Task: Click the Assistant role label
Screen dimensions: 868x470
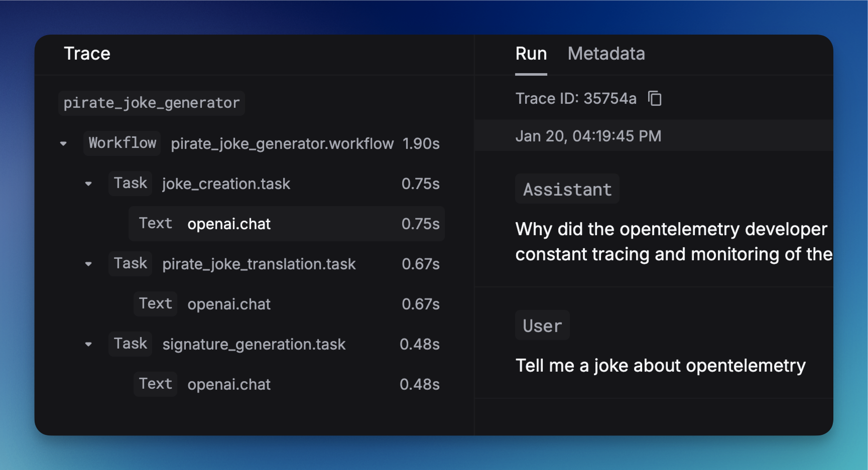Action: tap(567, 189)
